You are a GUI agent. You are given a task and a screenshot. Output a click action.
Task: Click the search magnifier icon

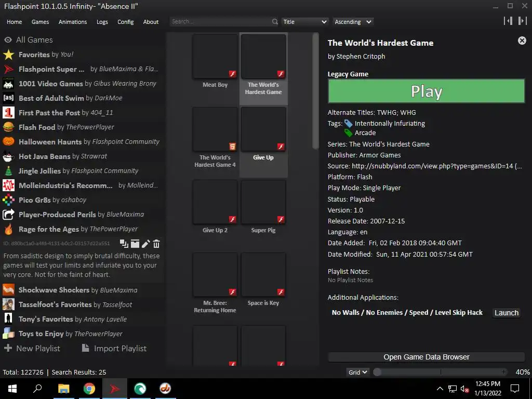point(275,22)
